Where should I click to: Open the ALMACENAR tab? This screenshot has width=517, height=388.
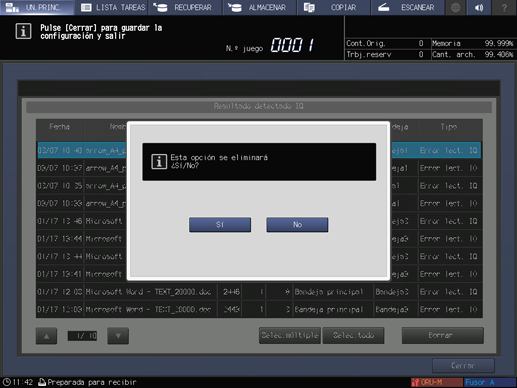click(260, 7)
